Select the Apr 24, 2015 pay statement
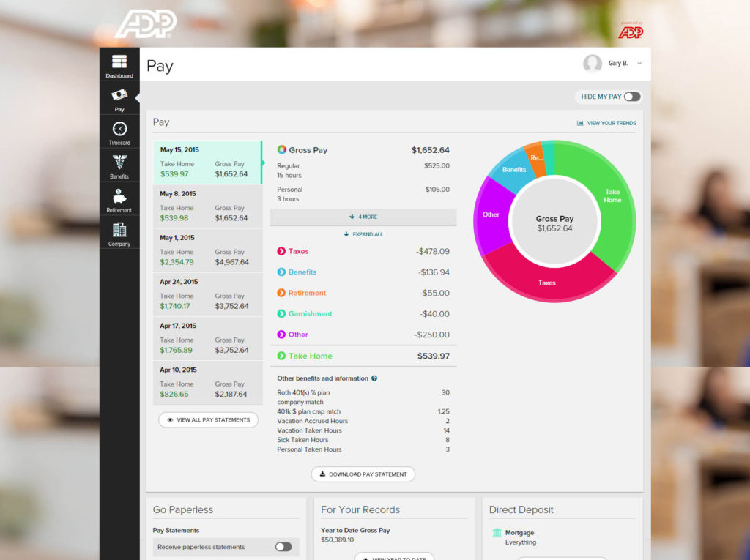This screenshot has width=750, height=560. pyautogui.click(x=207, y=294)
